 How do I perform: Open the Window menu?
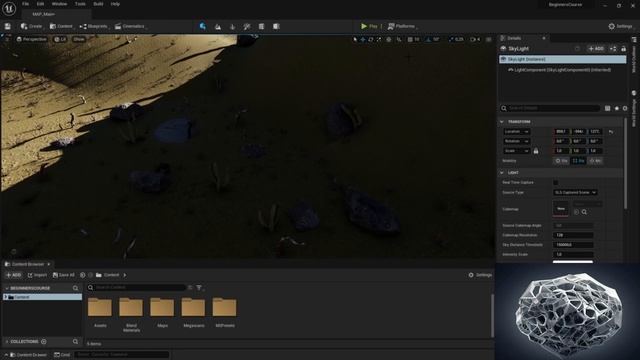[60, 4]
